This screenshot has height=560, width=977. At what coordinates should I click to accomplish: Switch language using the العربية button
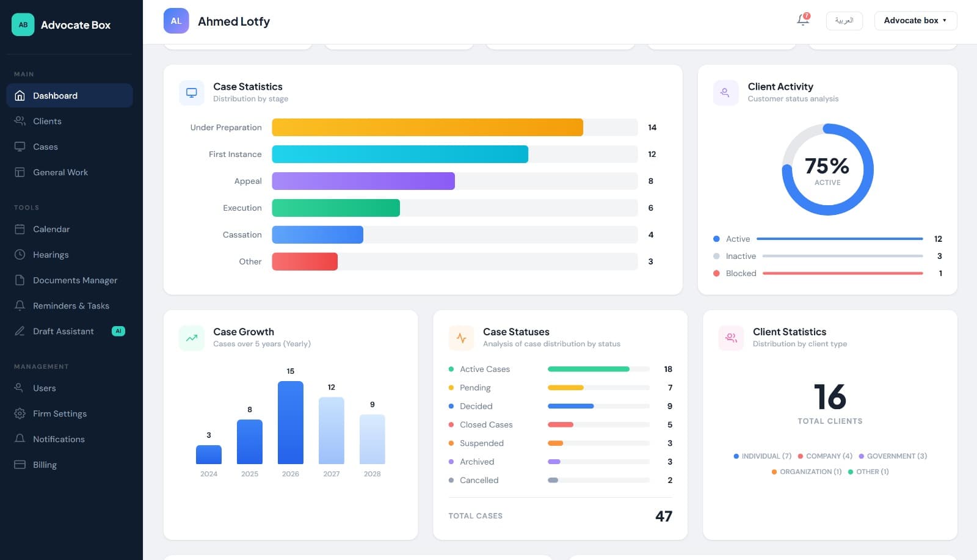[x=844, y=20]
